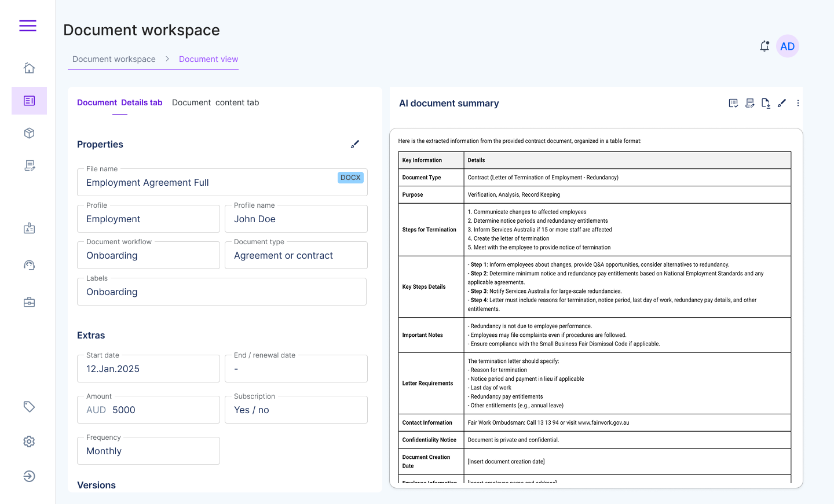Open the three-dot menu in AI summary panel
Screen dimensions: 834x504
pyautogui.click(x=798, y=102)
